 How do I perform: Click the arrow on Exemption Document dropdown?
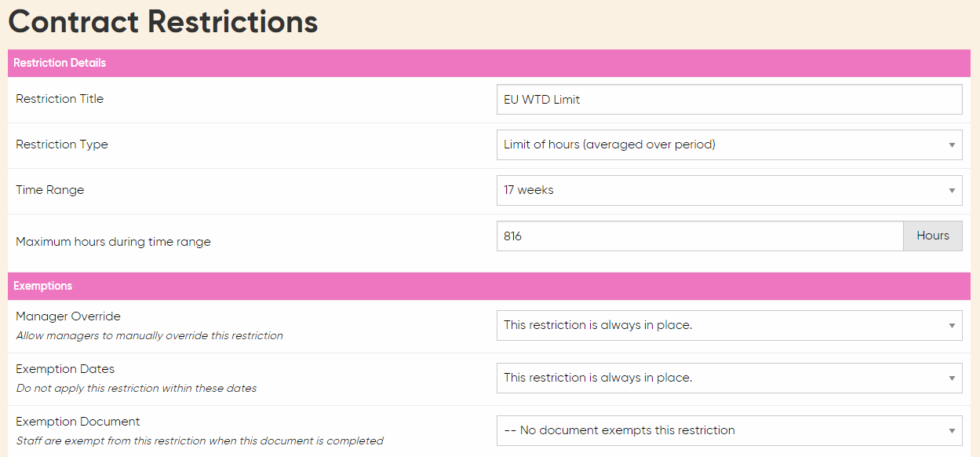point(952,431)
